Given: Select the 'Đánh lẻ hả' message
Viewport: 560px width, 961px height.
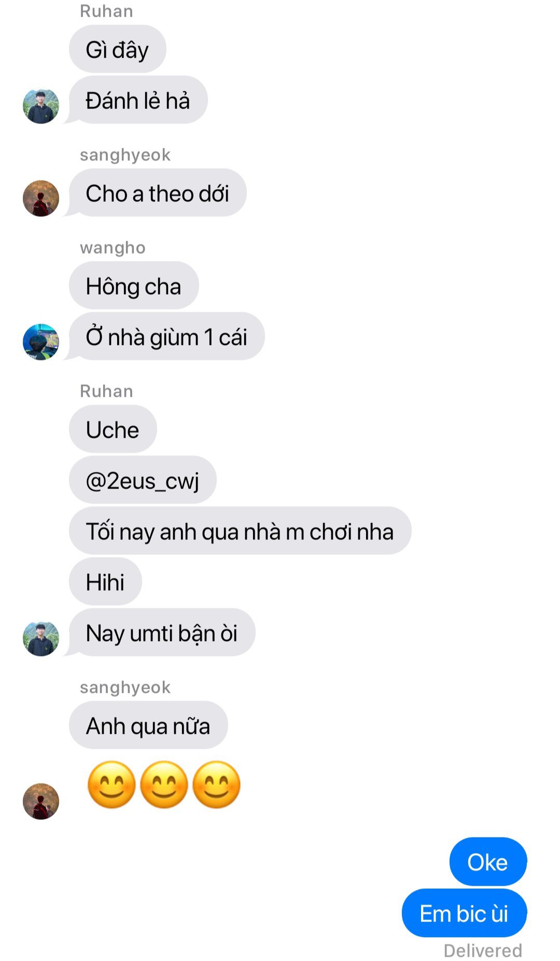Looking at the screenshot, I should [138, 100].
